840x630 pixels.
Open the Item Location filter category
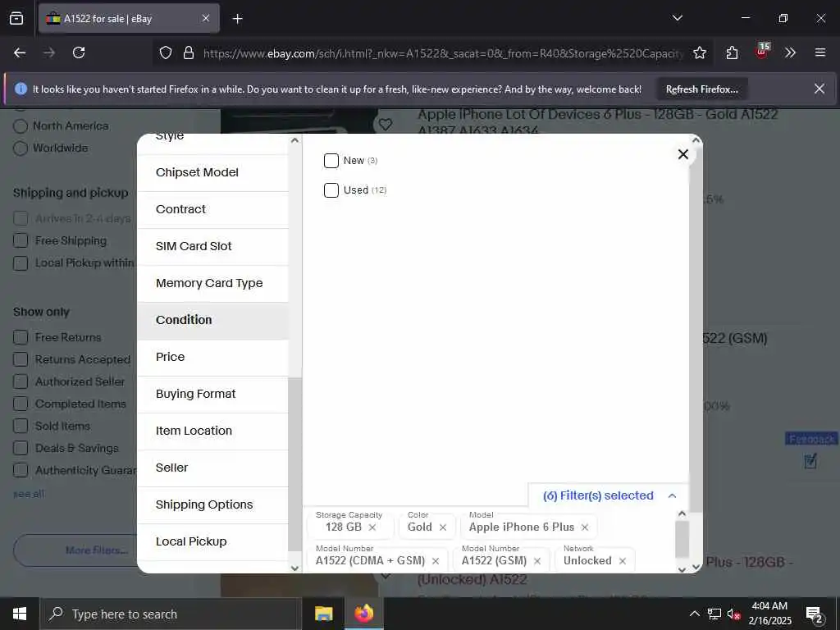point(212,431)
